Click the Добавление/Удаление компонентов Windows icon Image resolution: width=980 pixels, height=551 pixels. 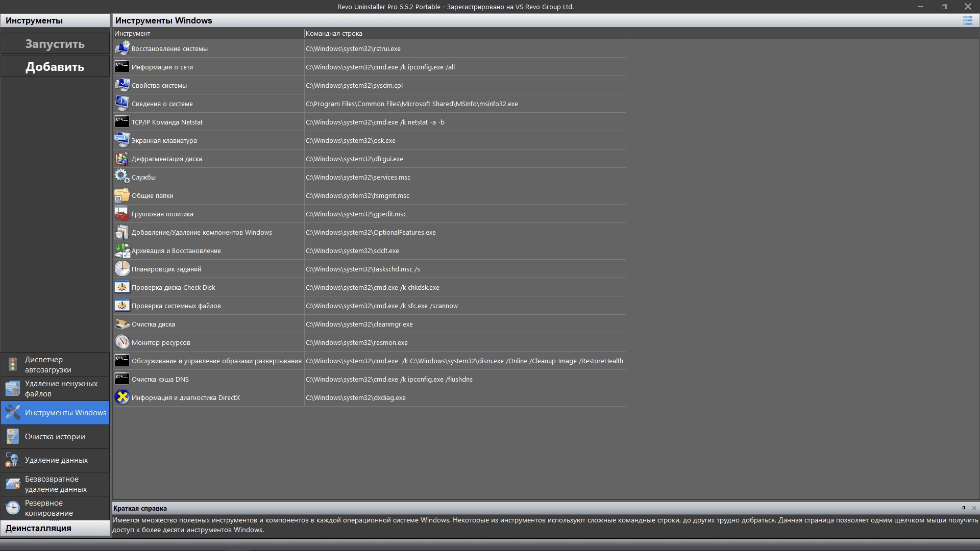[122, 232]
